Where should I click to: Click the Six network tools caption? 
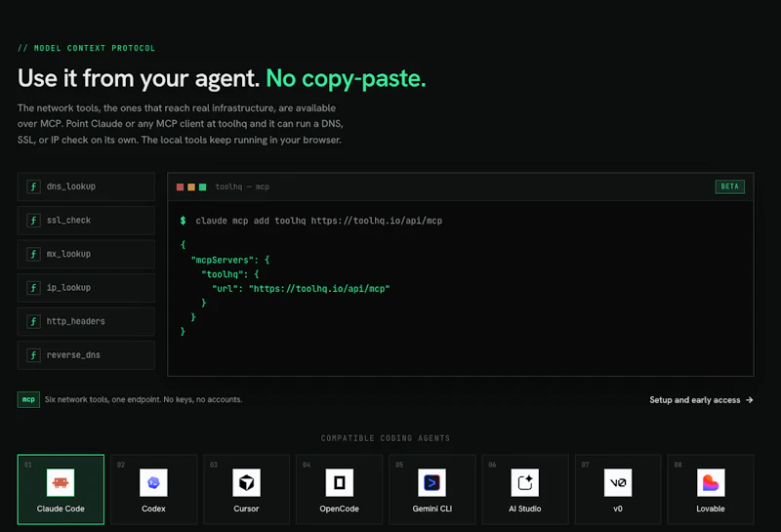[x=144, y=399]
